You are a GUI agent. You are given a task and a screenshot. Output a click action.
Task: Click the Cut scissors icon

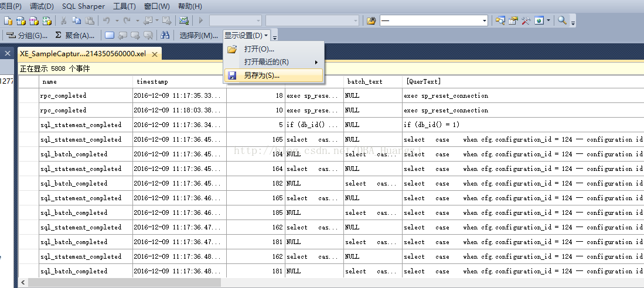64,20
